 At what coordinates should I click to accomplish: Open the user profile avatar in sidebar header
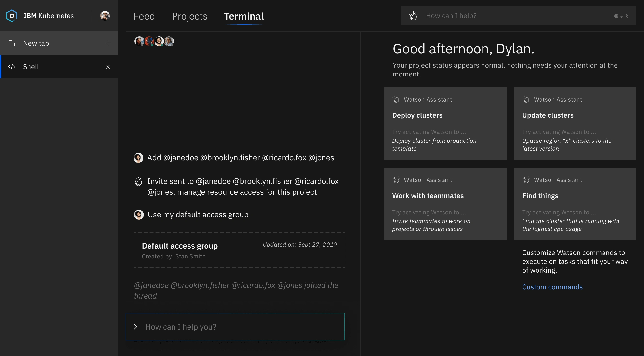(105, 16)
